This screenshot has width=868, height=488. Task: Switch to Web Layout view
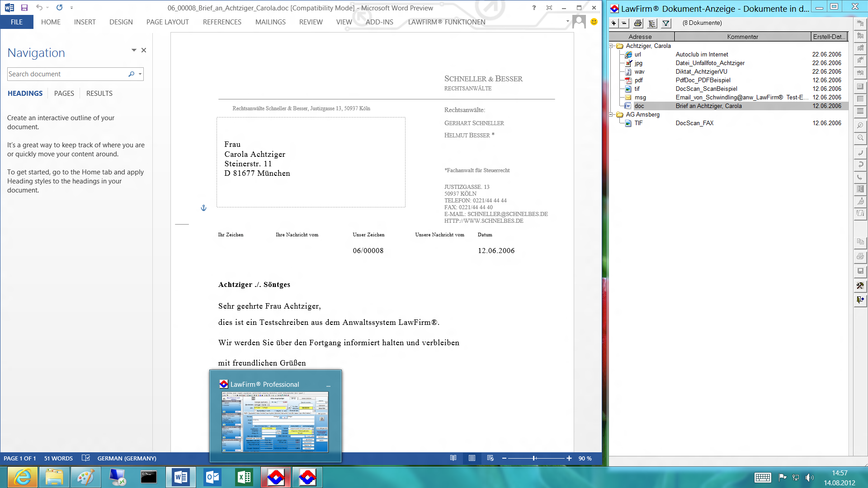click(x=491, y=458)
